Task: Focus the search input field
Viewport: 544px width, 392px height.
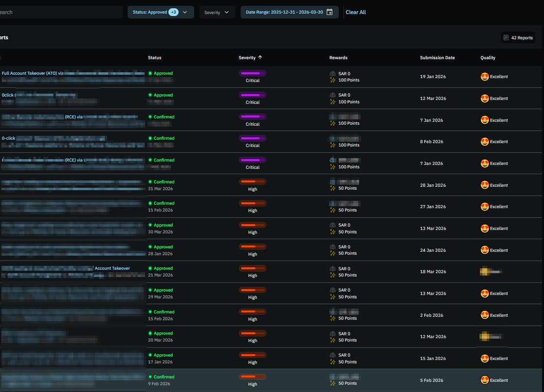Action: (x=61, y=12)
